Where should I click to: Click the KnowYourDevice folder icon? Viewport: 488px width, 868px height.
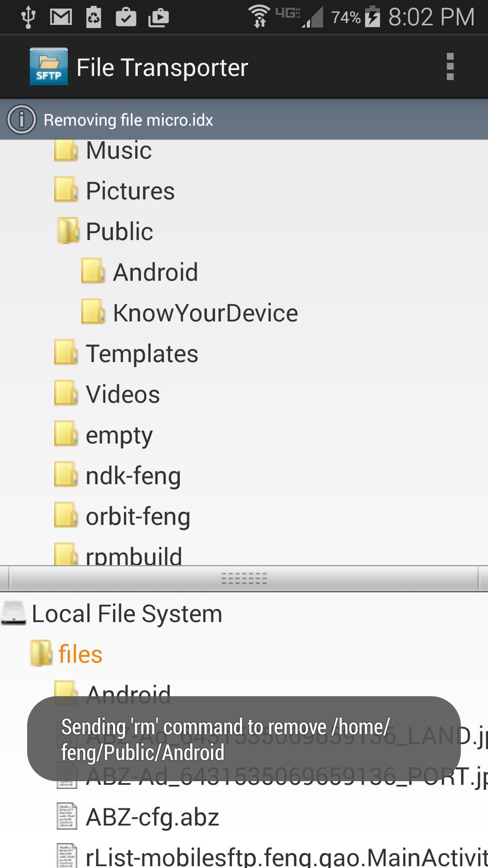94,311
